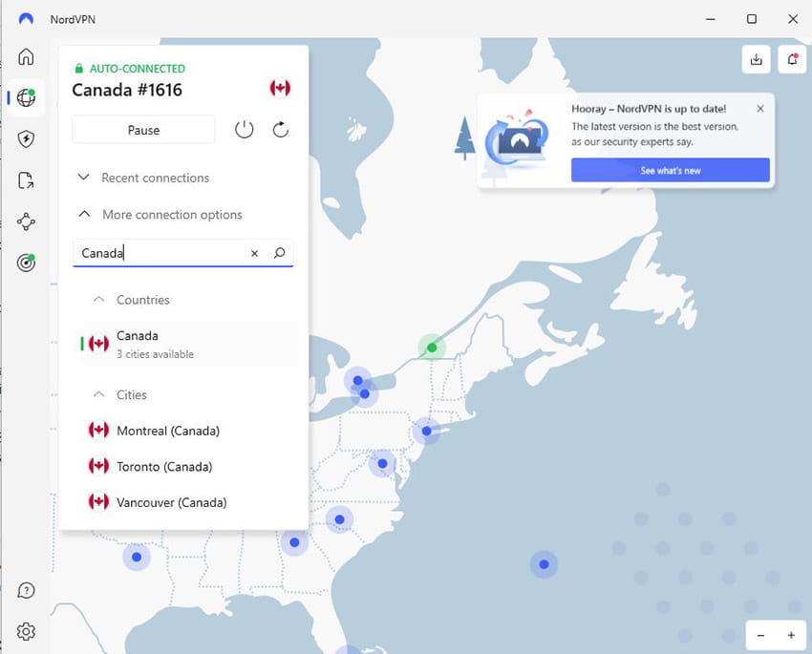Click the power disconnect icon
The height and width of the screenshot is (654, 812).
tap(244, 129)
